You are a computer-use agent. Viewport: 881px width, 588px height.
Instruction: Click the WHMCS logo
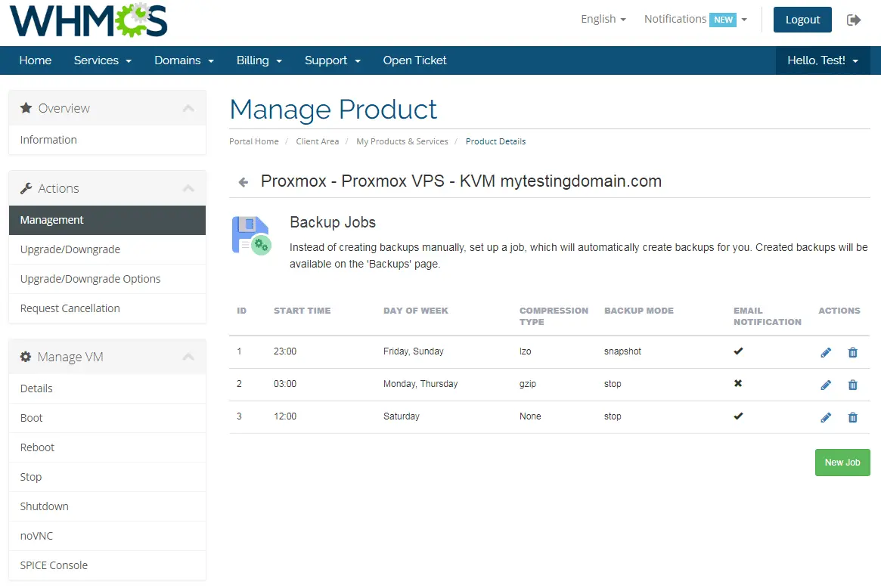click(x=88, y=20)
